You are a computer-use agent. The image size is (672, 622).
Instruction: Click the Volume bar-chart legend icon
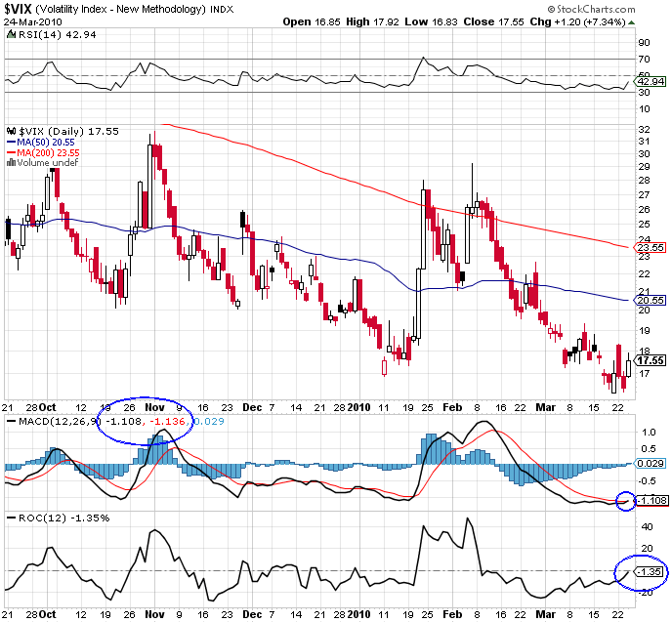[x=11, y=163]
